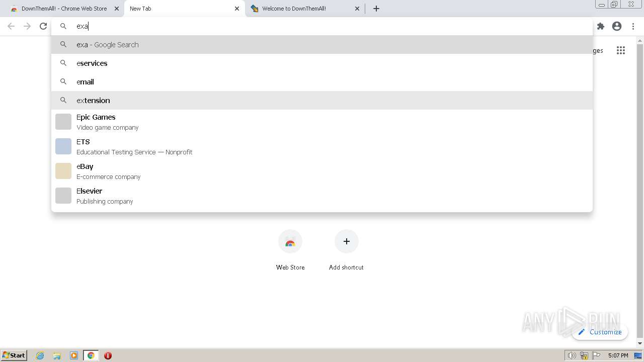Switch to DownThemAll! Chrome Web Store tab
644x362 pixels.
[x=63, y=9]
